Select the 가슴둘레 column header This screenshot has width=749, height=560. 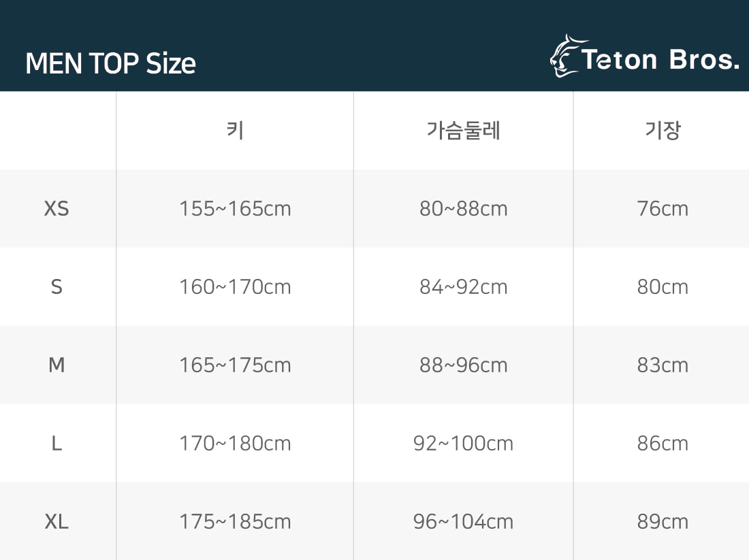pyautogui.click(x=463, y=129)
